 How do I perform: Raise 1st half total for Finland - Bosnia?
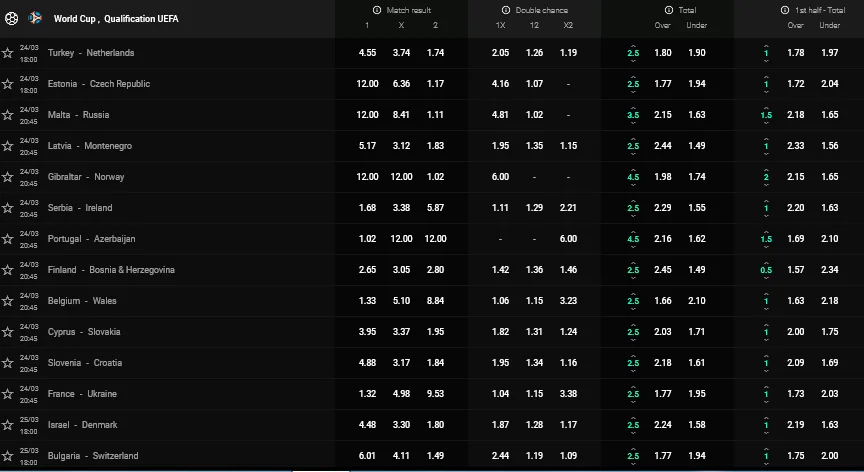766,261
